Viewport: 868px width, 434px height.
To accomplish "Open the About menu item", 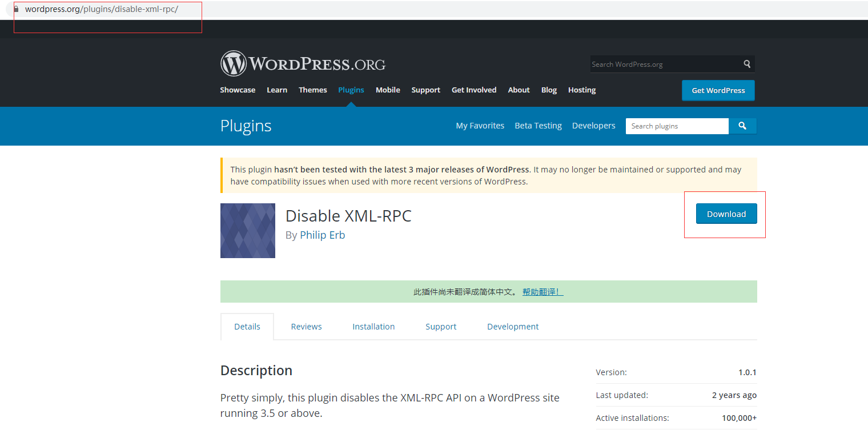I will coord(519,90).
